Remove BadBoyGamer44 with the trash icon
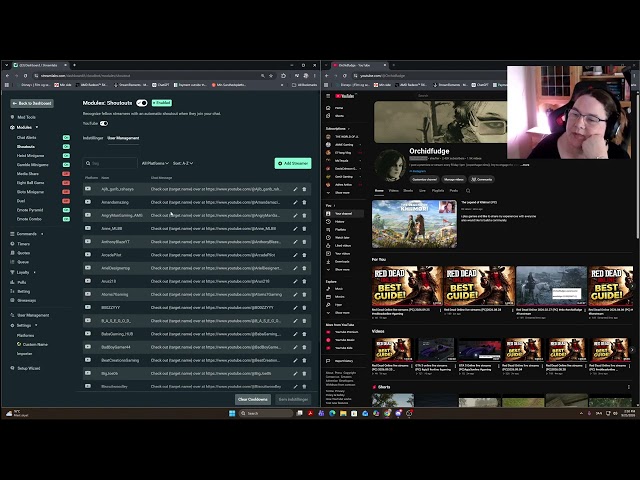The width and height of the screenshot is (640, 480). click(304, 347)
